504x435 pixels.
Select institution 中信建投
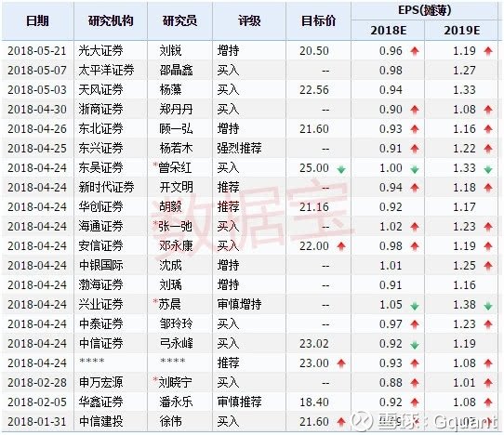coord(101,421)
